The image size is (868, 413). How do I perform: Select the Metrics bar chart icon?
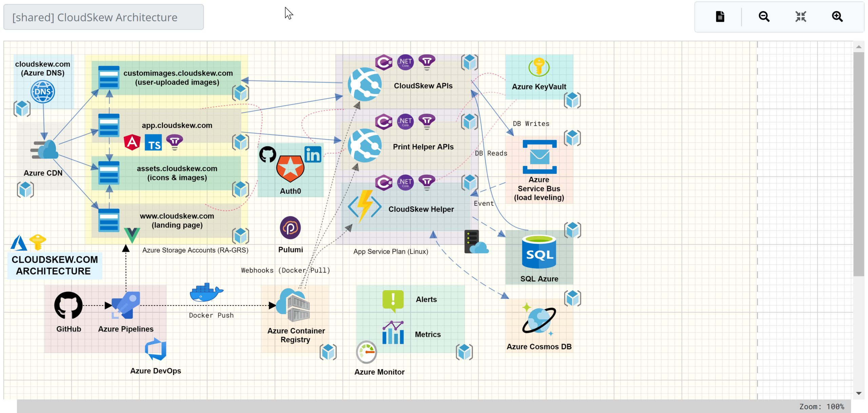[x=393, y=332]
